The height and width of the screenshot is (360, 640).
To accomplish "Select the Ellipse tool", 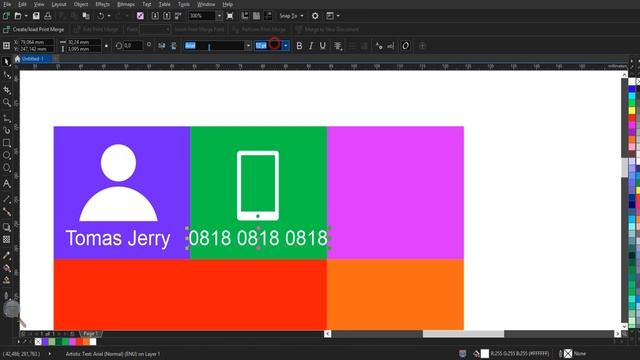I will click(7, 156).
